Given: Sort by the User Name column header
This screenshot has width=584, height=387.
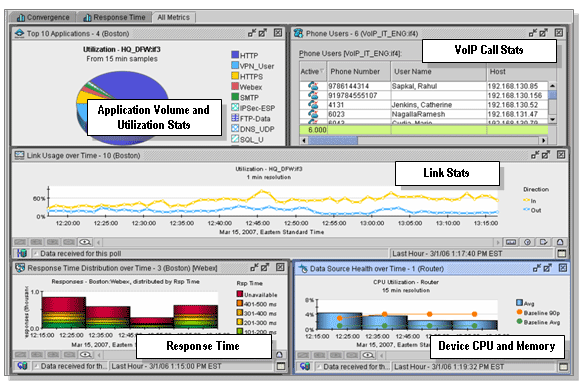Looking at the screenshot, I should click(439, 71).
